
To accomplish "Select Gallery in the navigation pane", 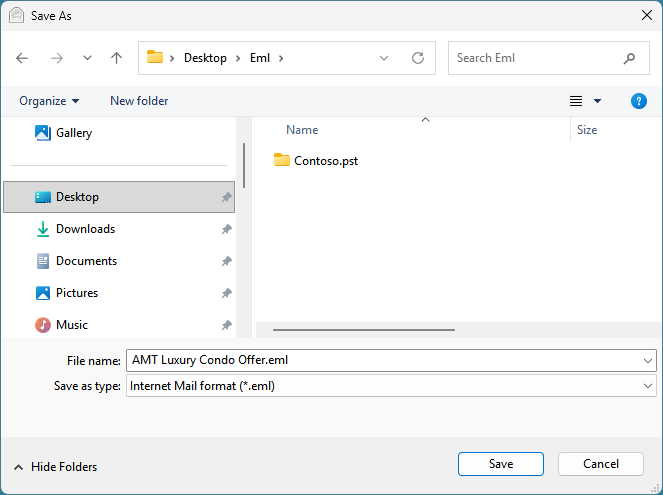I will (x=73, y=133).
